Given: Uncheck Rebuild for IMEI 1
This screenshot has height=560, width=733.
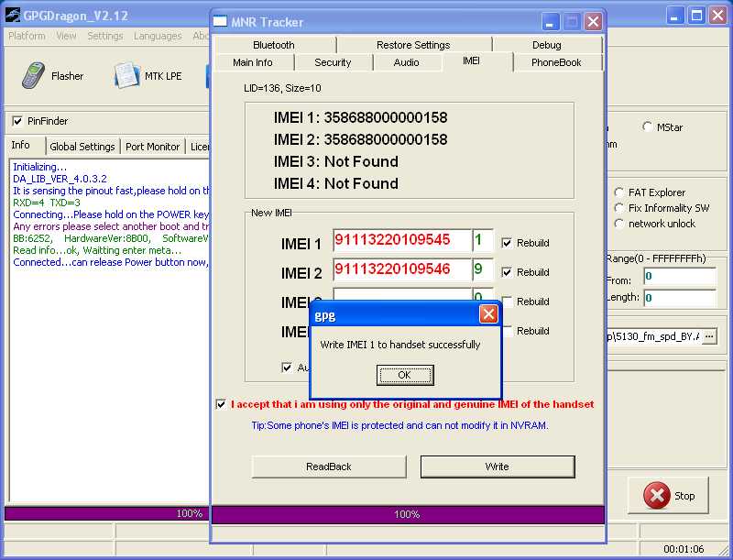Looking at the screenshot, I should (x=507, y=243).
